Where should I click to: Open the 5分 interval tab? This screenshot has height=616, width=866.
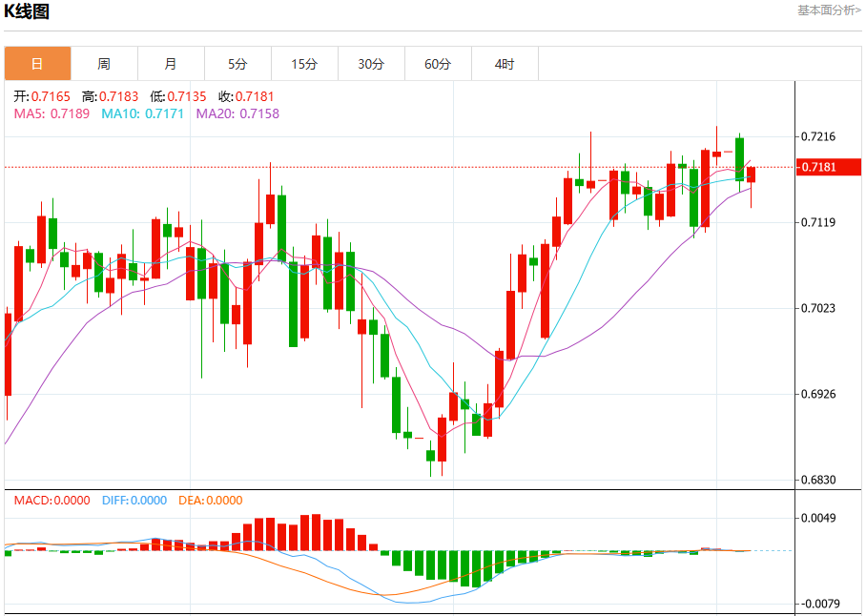coord(238,64)
